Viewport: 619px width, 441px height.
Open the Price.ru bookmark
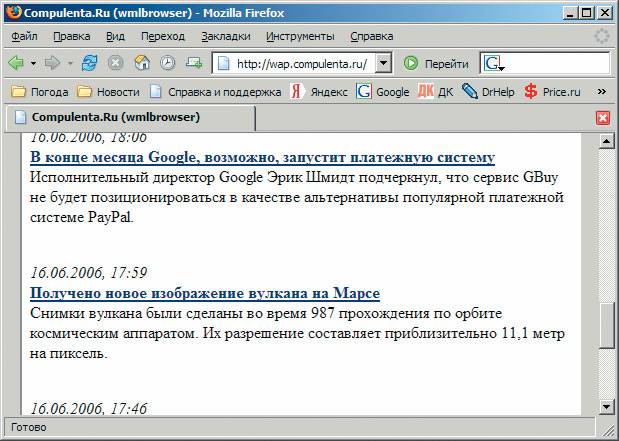[551, 91]
